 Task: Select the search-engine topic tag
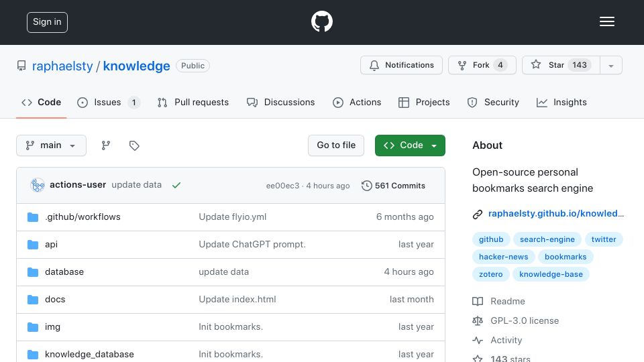pyautogui.click(x=547, y=239)
